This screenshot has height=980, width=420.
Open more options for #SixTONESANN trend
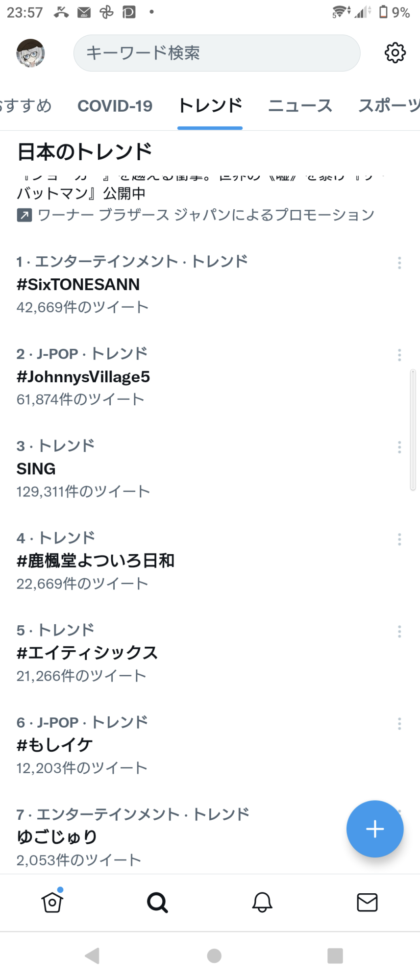click(399, 263)
